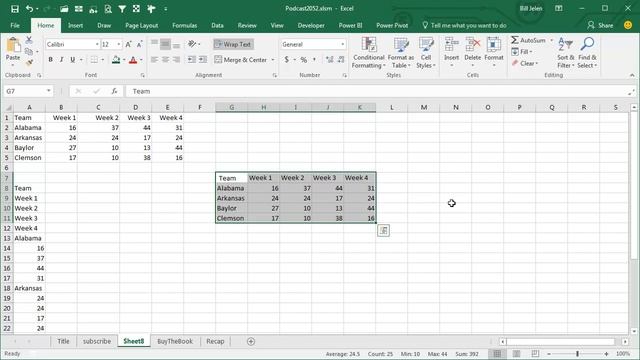This screenshot has height=360, width=640.
Task: Toggle Italic formatting
Action: 62,60
